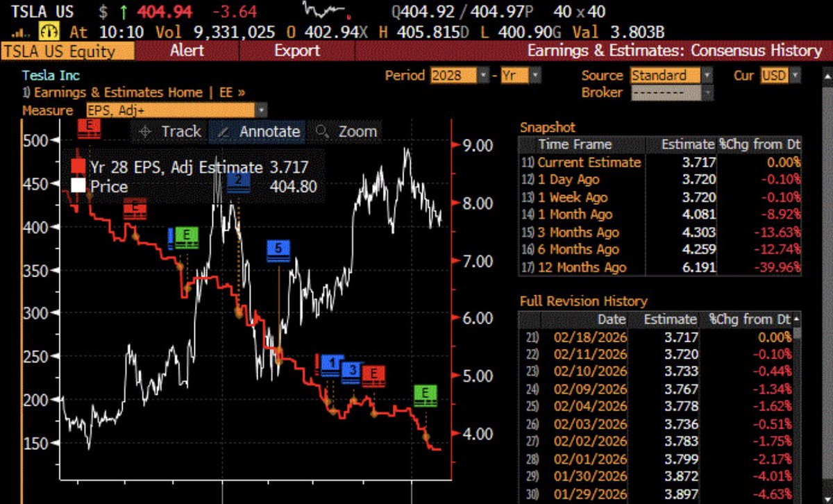
Task: Select the 12 Months Ago snapshot row
Action: coord(659,267)
